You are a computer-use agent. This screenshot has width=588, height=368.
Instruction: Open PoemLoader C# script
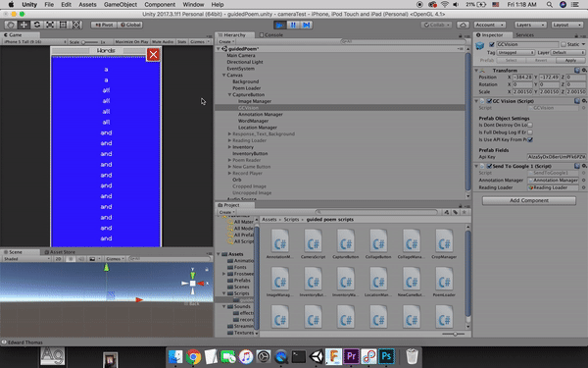tap(444, 282)
